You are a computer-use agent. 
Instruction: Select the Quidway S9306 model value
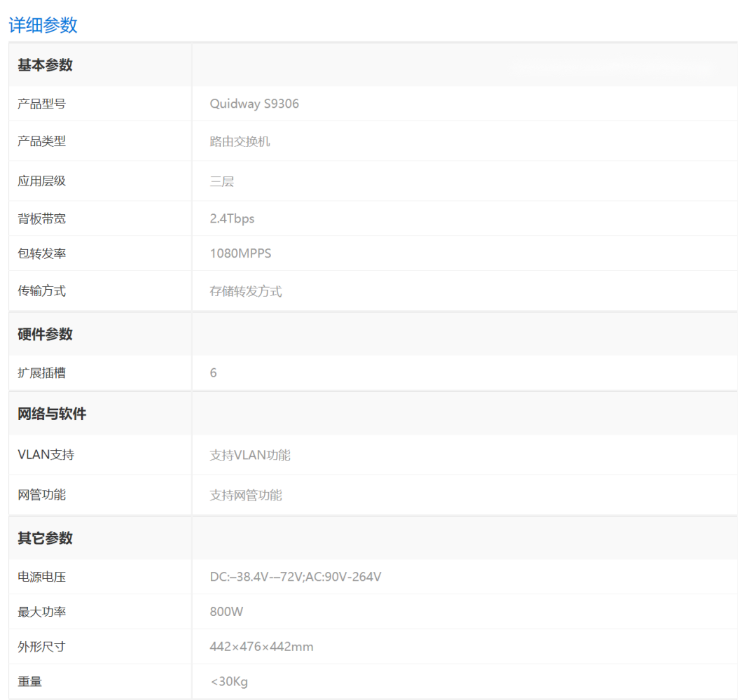(254, 104)
